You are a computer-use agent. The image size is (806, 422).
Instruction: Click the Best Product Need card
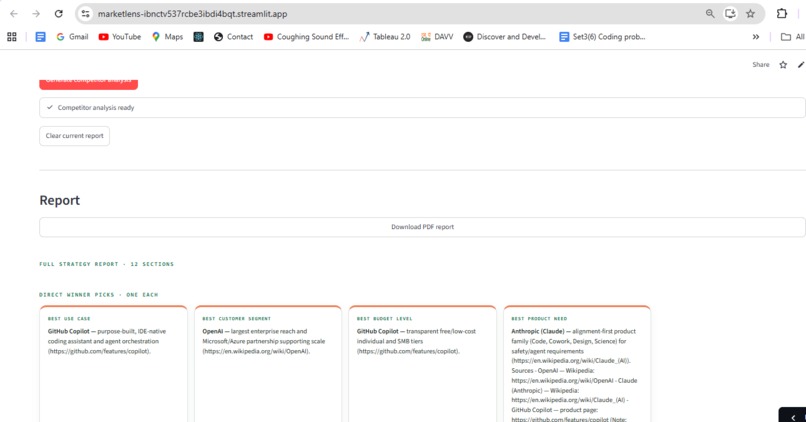(577, 363)
